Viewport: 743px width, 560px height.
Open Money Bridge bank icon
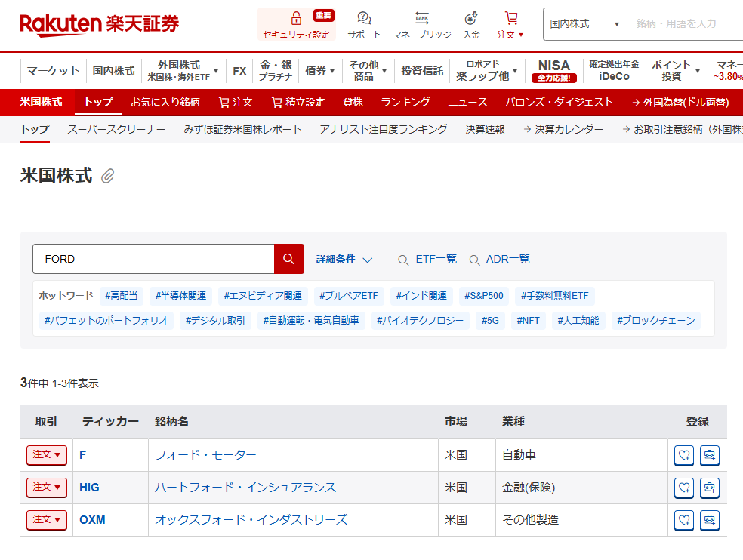coord(422,18)
